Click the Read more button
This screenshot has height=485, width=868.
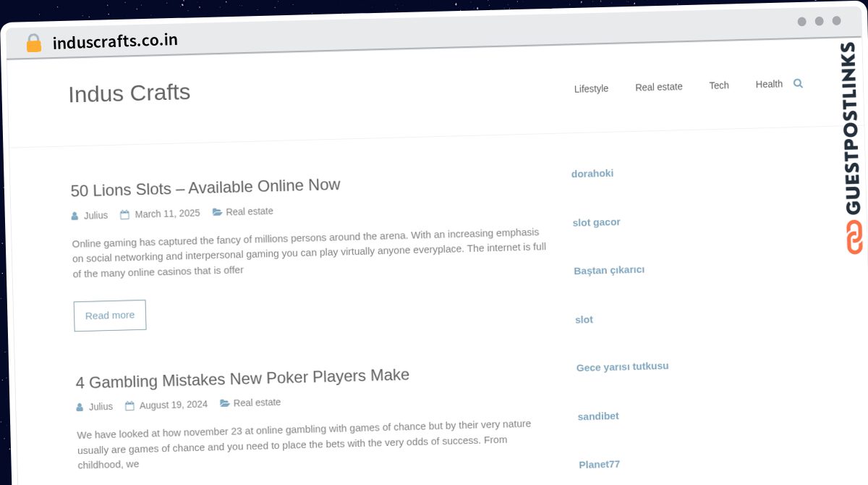click(109, 315)
